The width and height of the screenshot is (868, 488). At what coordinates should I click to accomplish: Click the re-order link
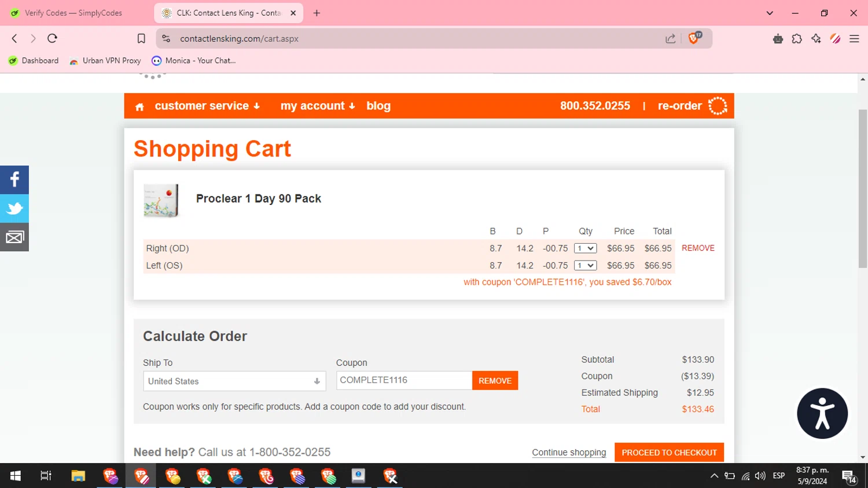pos(680,106)
